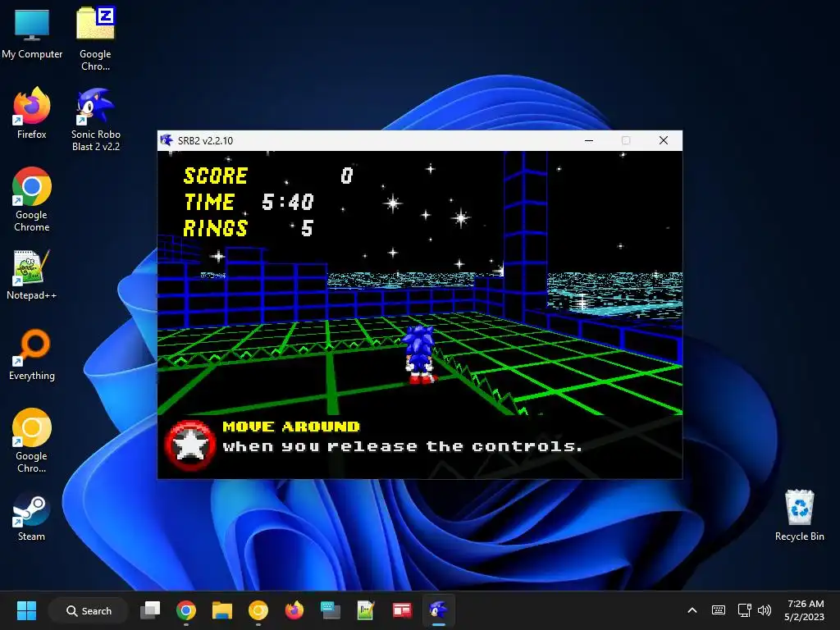Select the yellow Google Chro... Canary shortcut

pos(32,441)
